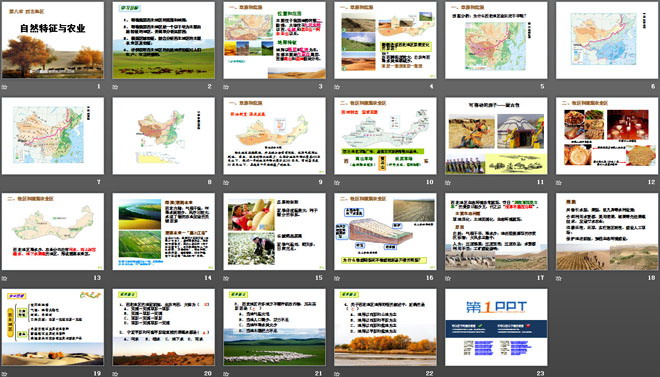
Task: Click the animation star under slide 10
Action: click(337, 183)
